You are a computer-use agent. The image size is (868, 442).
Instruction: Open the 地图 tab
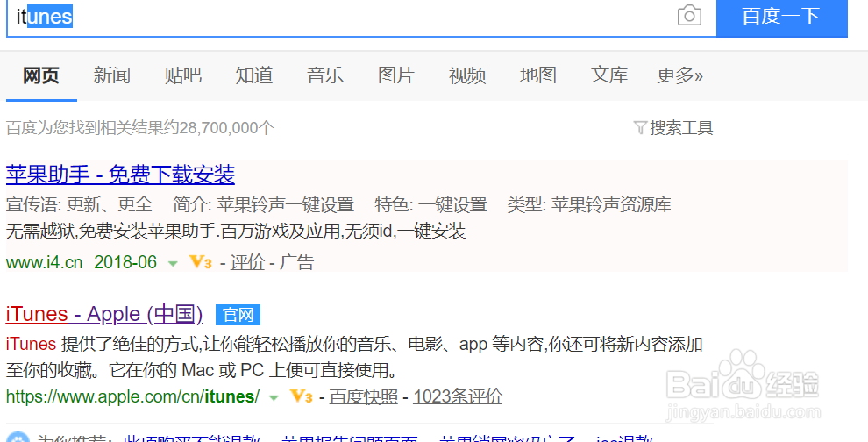(538, 75)
